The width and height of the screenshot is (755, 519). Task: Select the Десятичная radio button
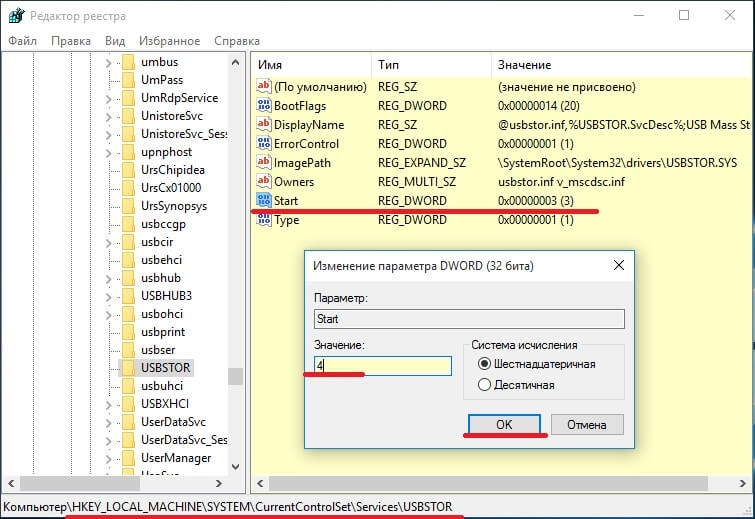(486, 385)
